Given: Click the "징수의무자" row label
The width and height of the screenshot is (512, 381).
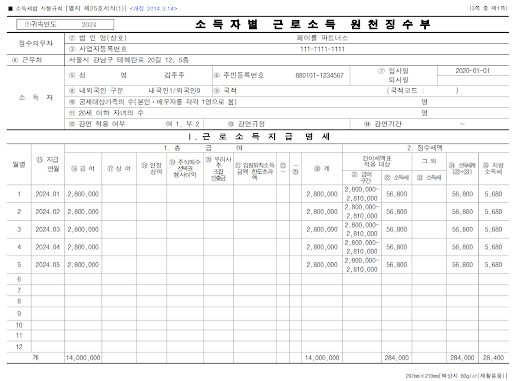Looking at the screenshot, I should point(36,43).
